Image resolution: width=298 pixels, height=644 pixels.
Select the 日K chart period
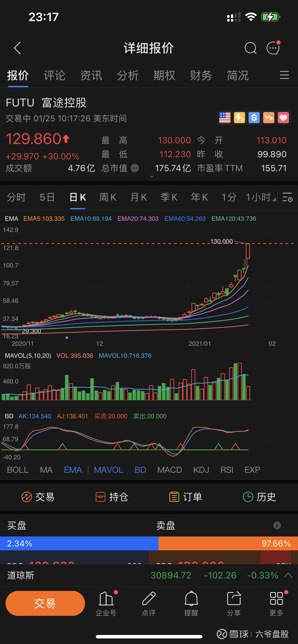pos(78,197)
